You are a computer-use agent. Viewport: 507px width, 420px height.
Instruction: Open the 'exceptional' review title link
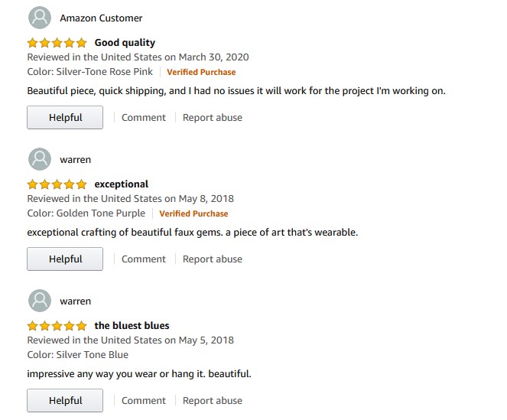[x=121, y=184]
